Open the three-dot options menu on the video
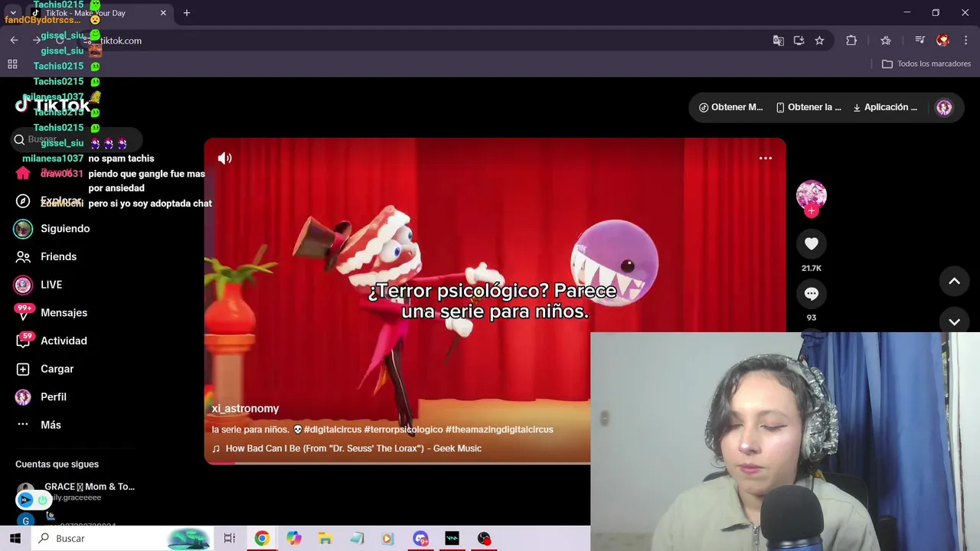This screenshot has height=551, width=980. [x=765, y=158]
